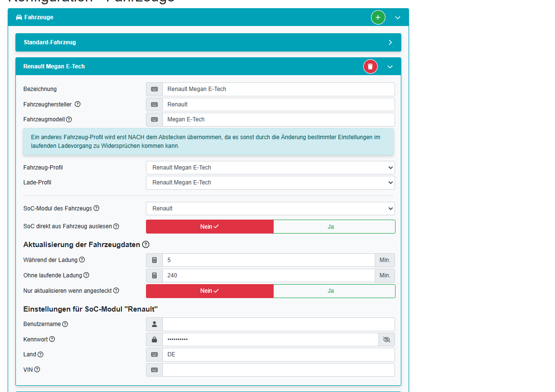Focus the empty VIN field
The image size is (555, 392).
pos(278,370)
